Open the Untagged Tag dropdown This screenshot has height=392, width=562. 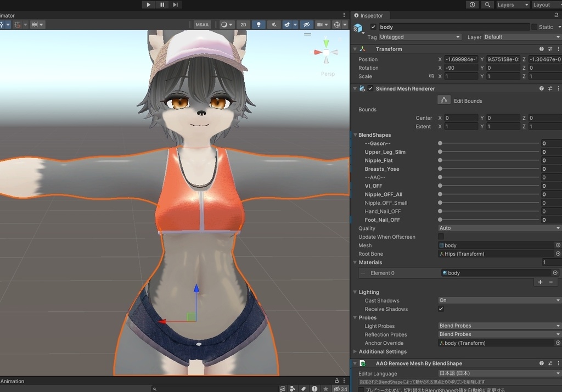[x=420, y=37]
